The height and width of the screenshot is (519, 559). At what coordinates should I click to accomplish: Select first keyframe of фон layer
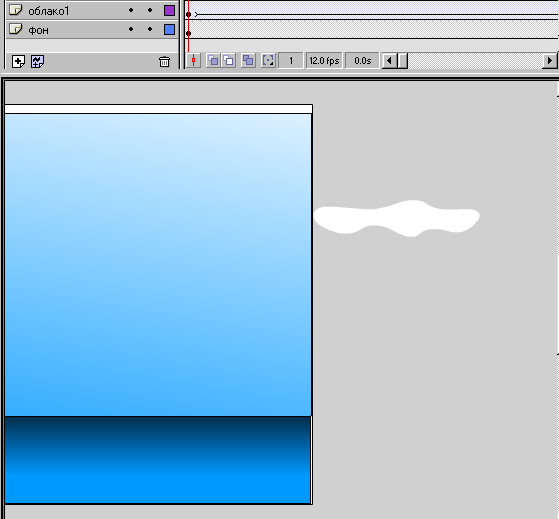[x=189, y=34]
